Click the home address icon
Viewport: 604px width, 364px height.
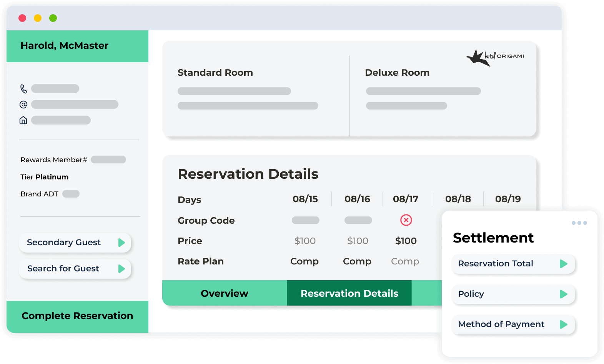coord(23,120)
